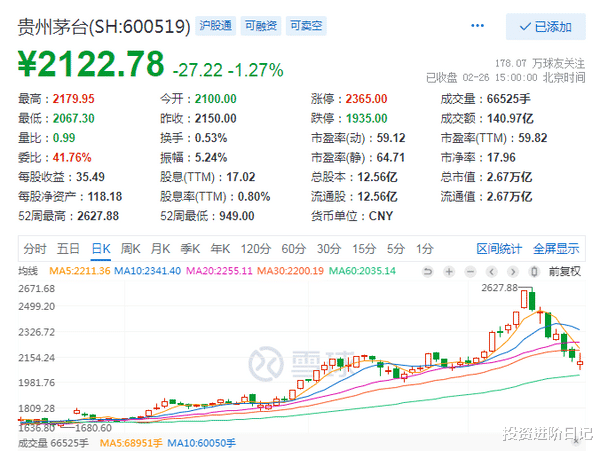600x451 pixels.
Task: Open the 前复权 adjustment dropdown
Action: [565, 271]
